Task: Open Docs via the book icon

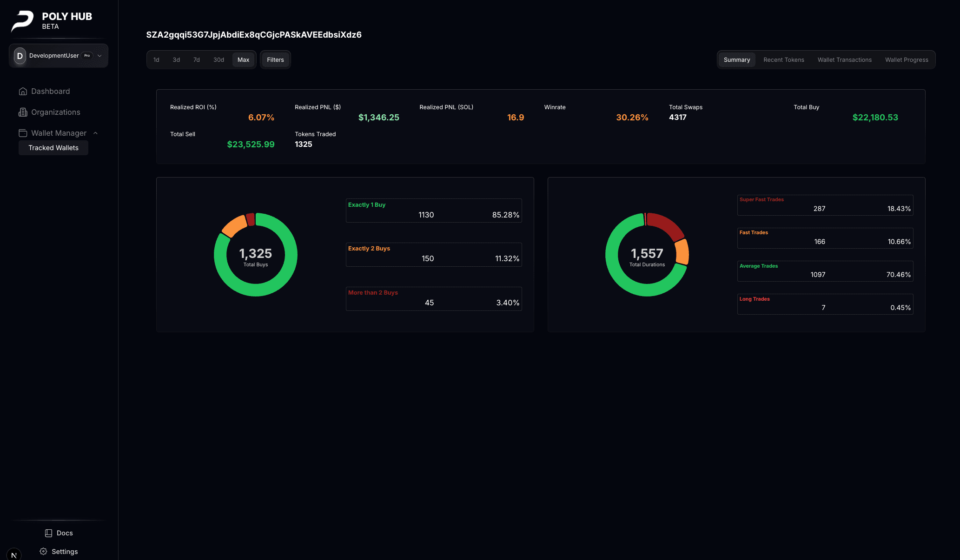Action: (48, 533)
